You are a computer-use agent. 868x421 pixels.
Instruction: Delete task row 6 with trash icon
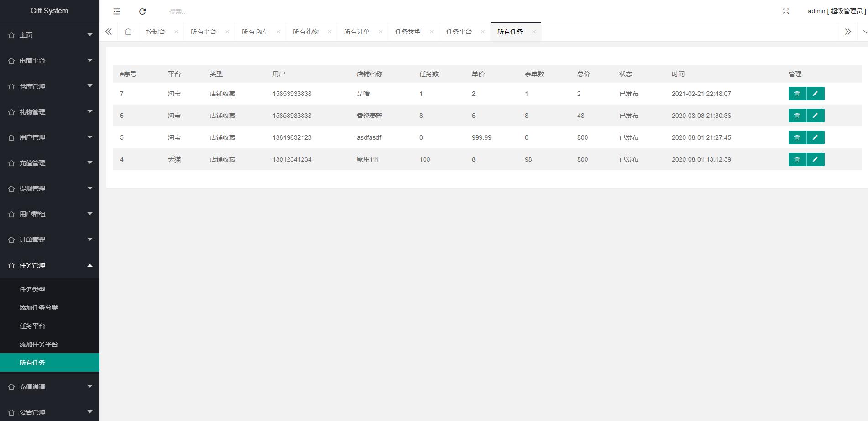click(x=797, y=116)
